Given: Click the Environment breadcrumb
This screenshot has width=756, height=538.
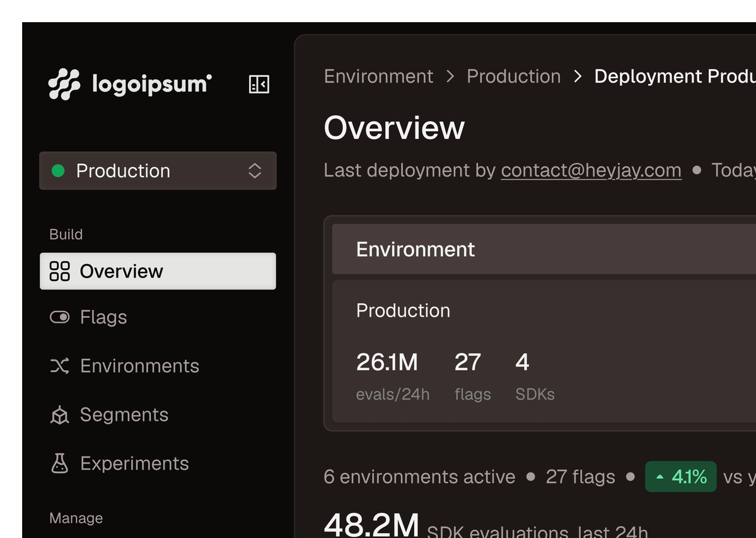Looking at the screenshot, I should pyautogui.click(x=378, y=76).
